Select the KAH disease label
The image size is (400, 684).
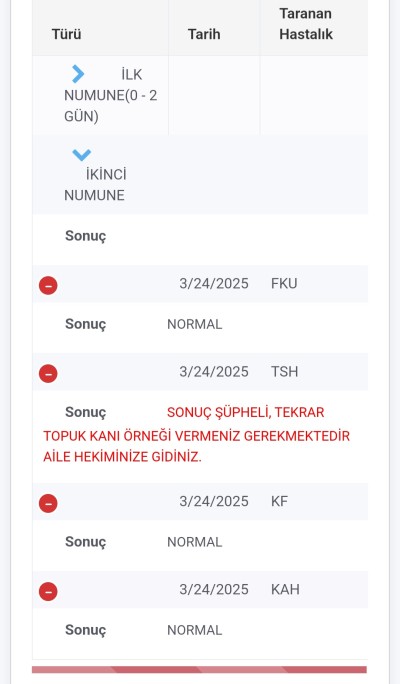pos(285,589)
